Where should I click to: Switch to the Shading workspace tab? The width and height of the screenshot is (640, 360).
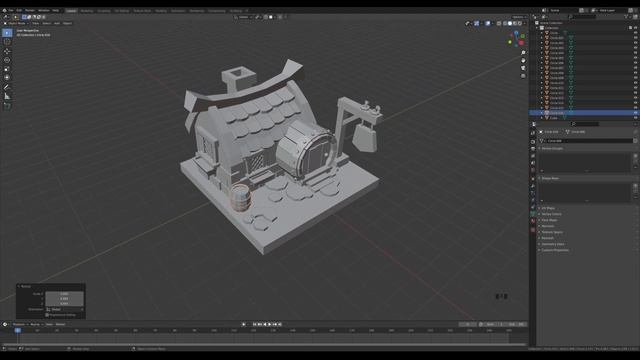[x=161, y=11]
